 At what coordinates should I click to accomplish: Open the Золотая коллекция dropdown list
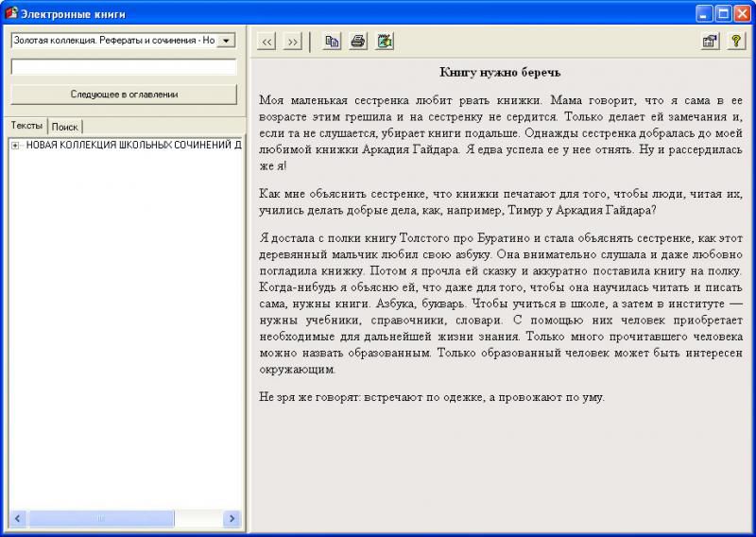click(226, 41)
